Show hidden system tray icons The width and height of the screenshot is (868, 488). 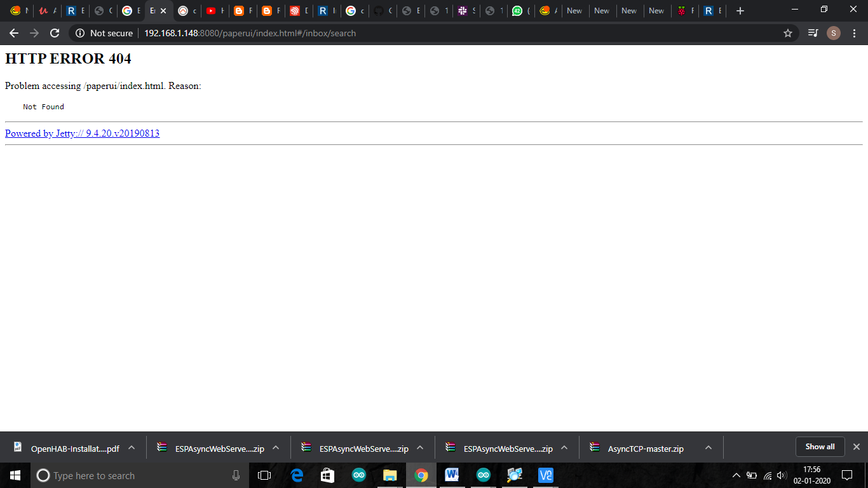736,475
